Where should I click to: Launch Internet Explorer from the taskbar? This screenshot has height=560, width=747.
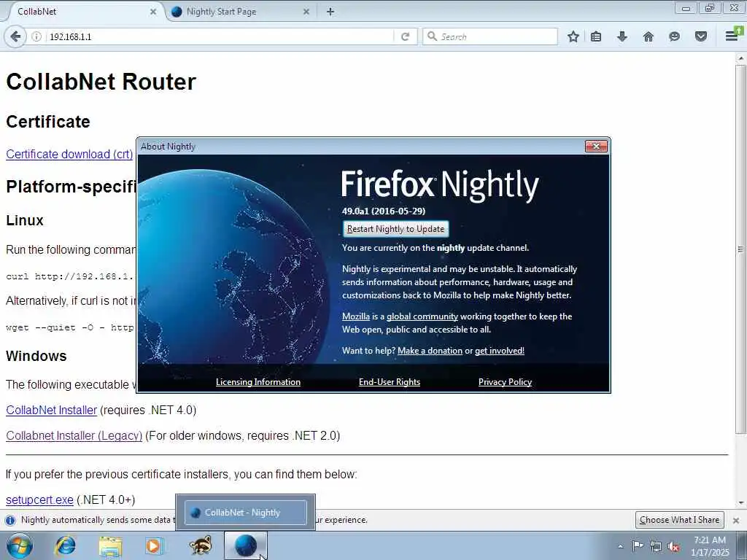coord(65,545)
